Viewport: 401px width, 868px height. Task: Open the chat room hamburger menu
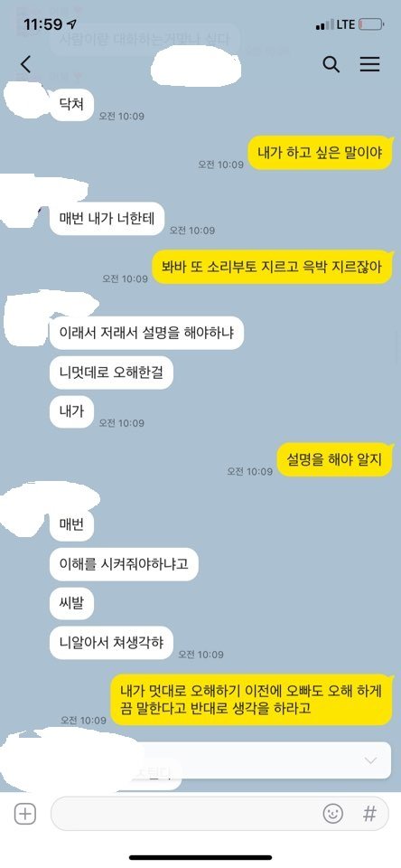tap(370, 65)
